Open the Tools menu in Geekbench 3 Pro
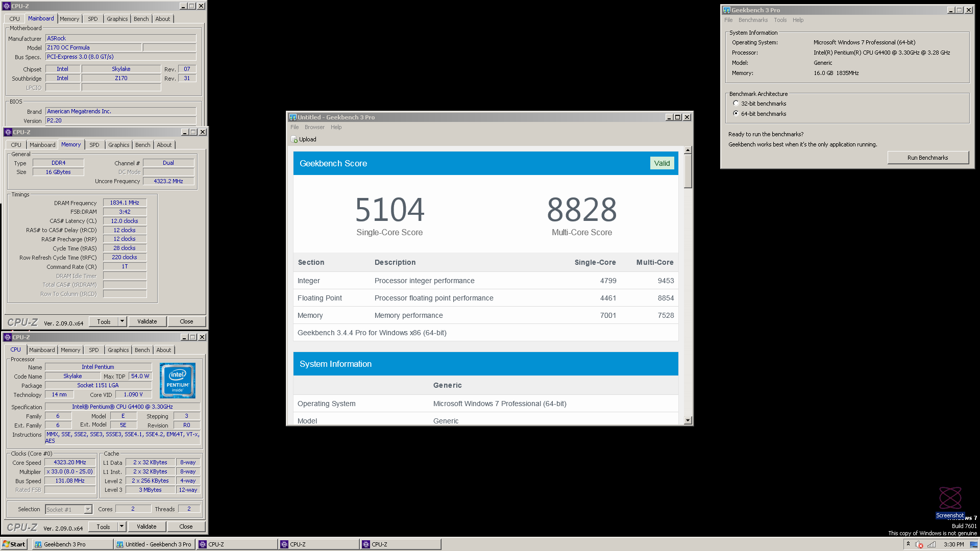The height and width of the screenshot is (551, 980). [x=780, y=20]
